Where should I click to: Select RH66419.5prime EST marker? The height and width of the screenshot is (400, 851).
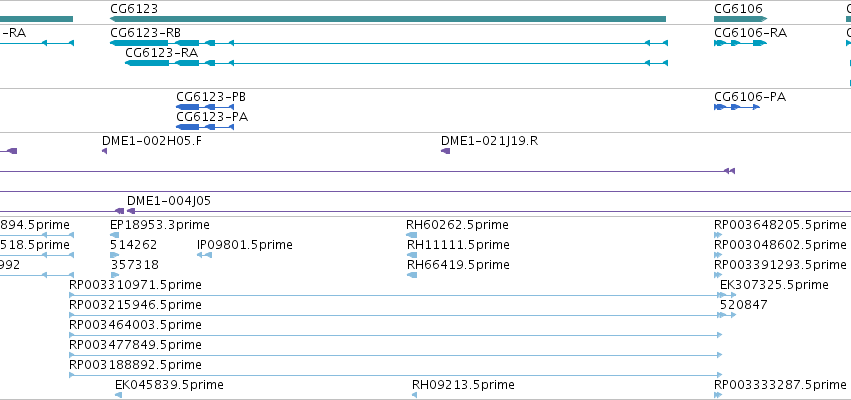click(x=412, y=275)
